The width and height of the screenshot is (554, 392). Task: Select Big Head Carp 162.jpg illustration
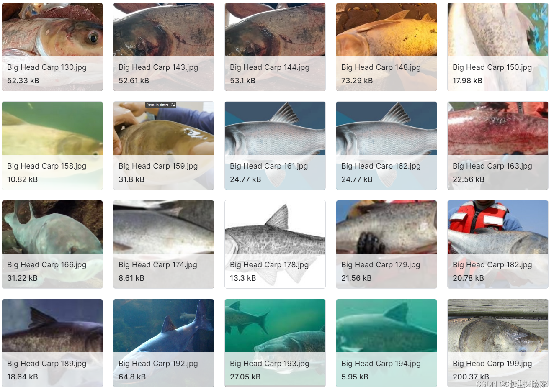pyautogui.click(x=387, y=146)
